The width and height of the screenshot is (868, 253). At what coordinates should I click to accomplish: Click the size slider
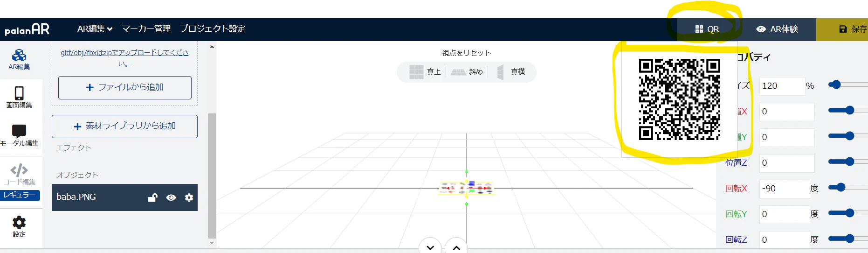(x=848, y=84)
